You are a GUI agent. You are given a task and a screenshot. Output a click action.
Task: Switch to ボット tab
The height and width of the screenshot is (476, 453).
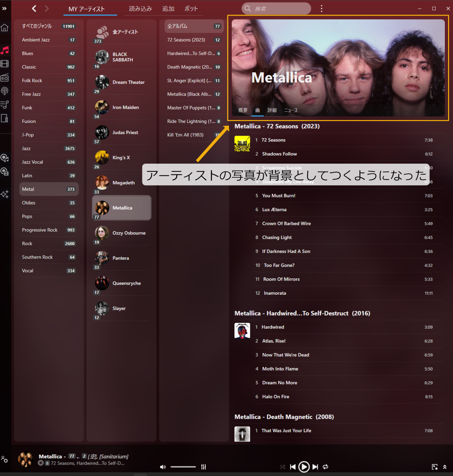tap(191, 9)
